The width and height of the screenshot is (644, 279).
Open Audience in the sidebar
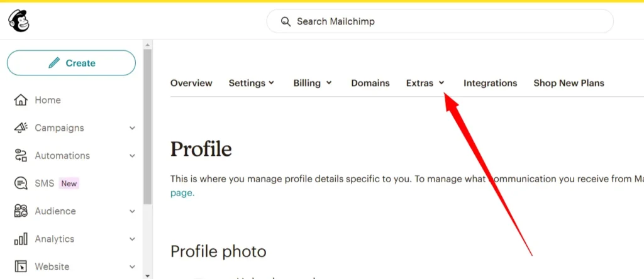point(55,211)
